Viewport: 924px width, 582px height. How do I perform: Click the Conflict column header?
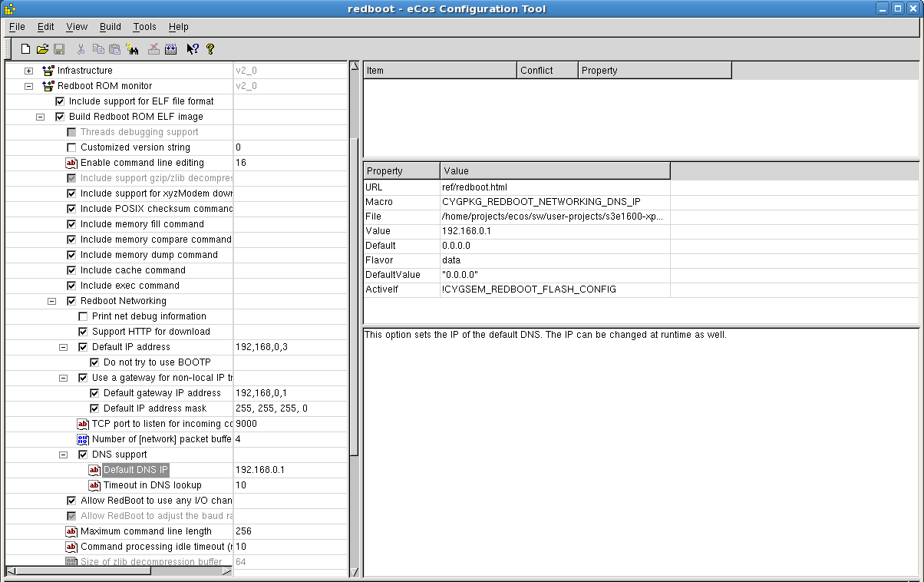click(547, 71)
